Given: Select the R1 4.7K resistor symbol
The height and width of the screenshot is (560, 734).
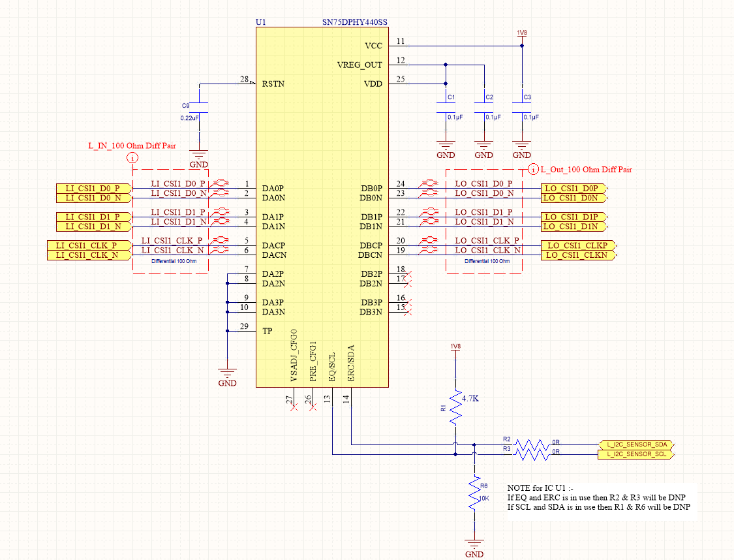Looking at the screenshot, I should pyautogui.click(x=455, y=409).
